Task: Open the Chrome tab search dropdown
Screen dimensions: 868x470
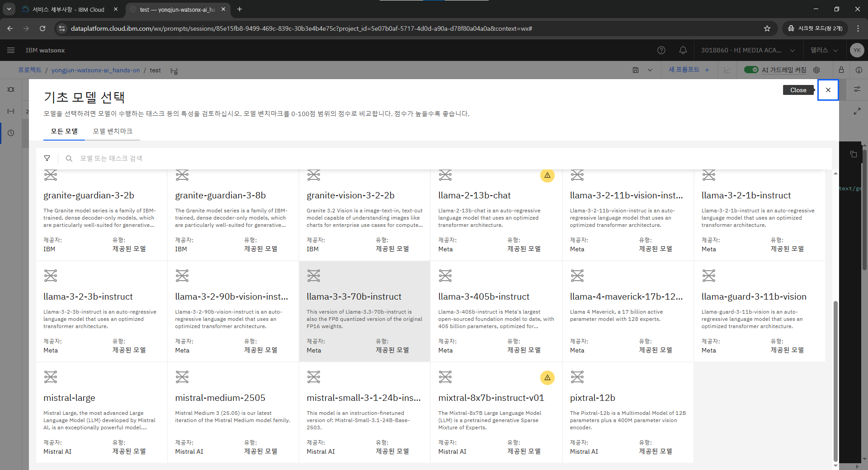Action: tap(9, 9)
